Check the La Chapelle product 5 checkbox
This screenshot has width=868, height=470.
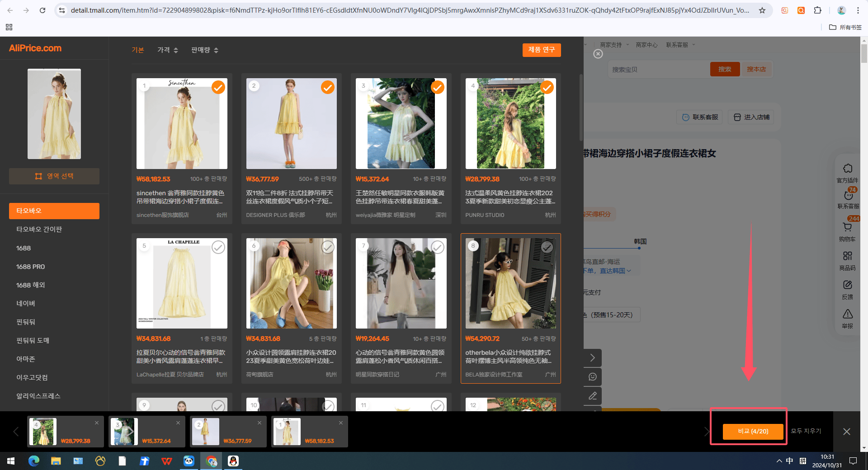coord(218,247)
